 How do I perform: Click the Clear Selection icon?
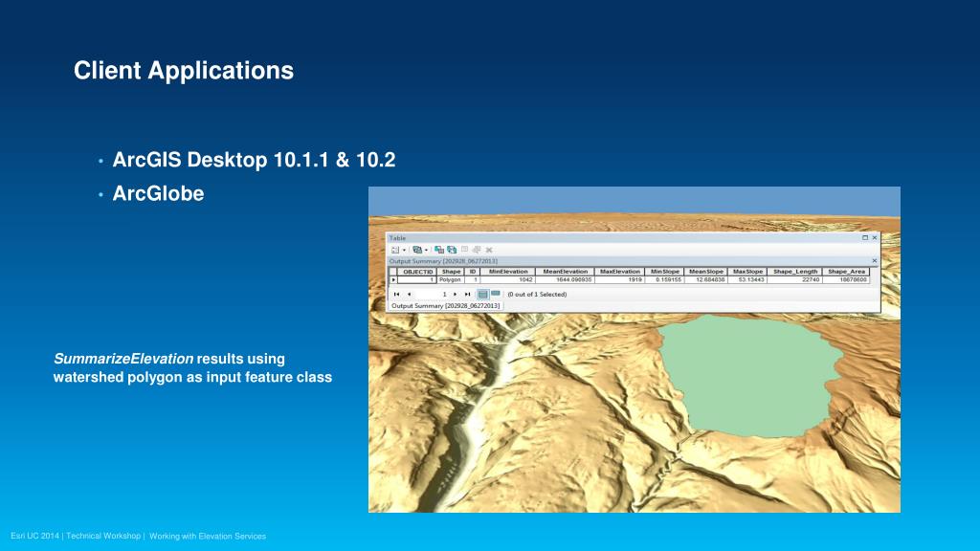pyautogui.click(x=464, y=249)
